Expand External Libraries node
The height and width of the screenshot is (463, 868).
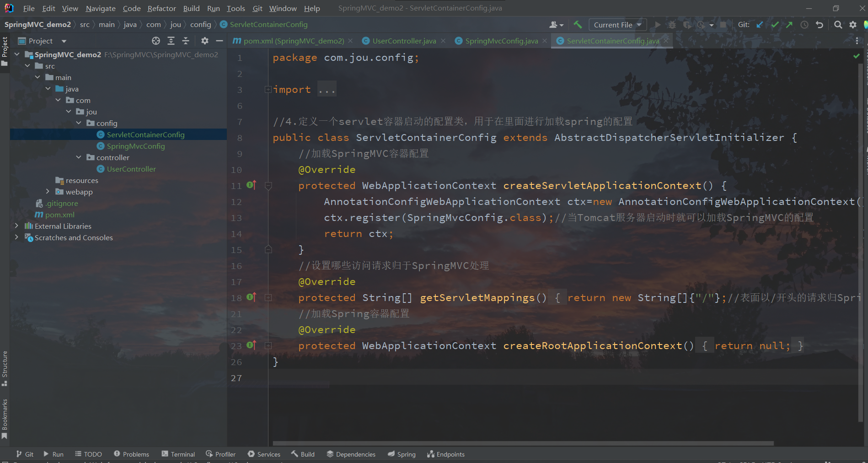click(16, 226)
